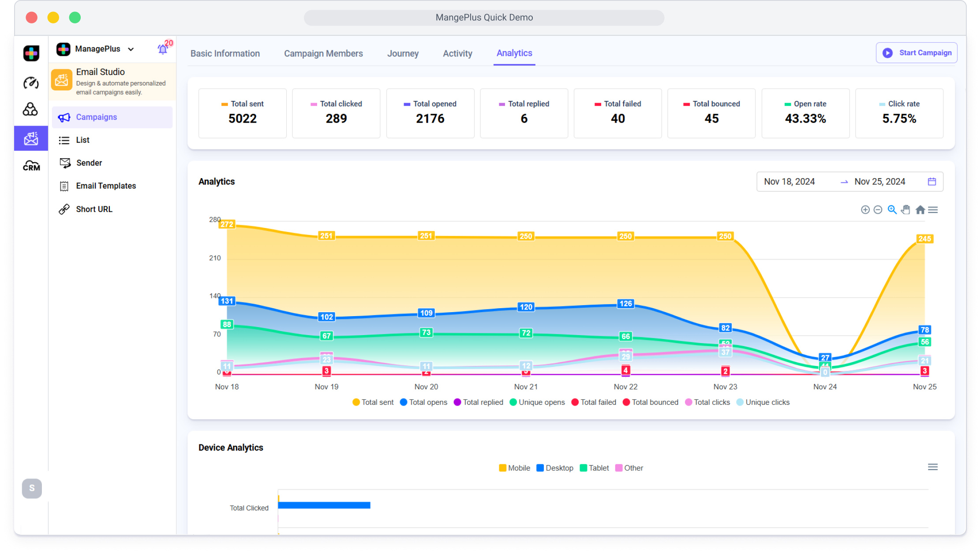
Task: Toggle the Unique opens legend series
Action: (537, 402)
